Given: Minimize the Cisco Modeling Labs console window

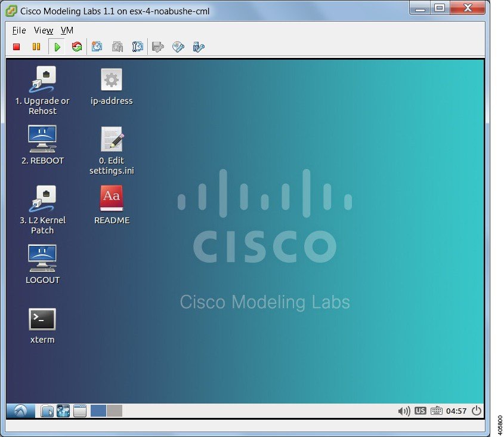Looking at the screenshot, I should (420, 8).
